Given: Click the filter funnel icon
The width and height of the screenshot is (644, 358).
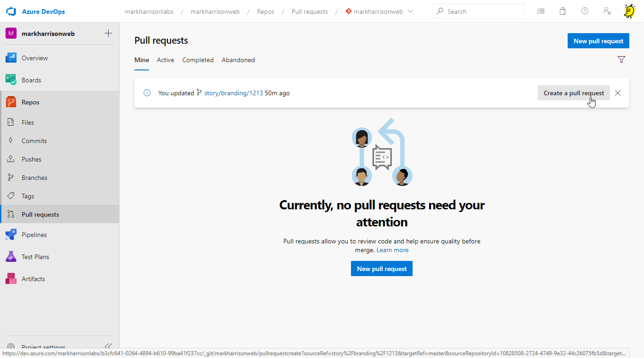Looking at the screenshot, I should 621,59.
